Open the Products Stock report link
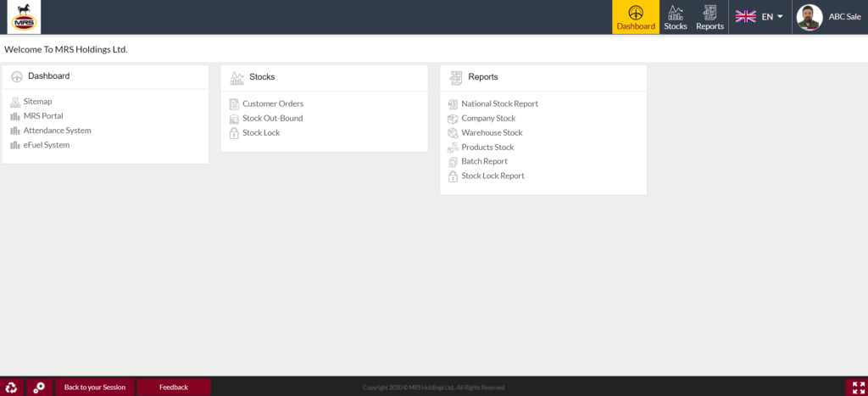The height and width of the screenshot is (396, 868). pos(487,148)
